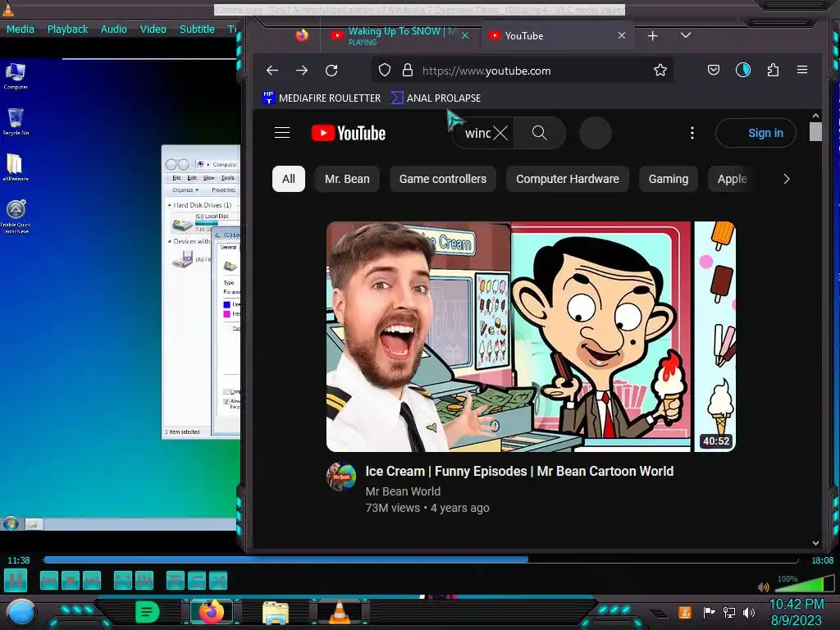Open tracking protection shield icon

point(385,71)
